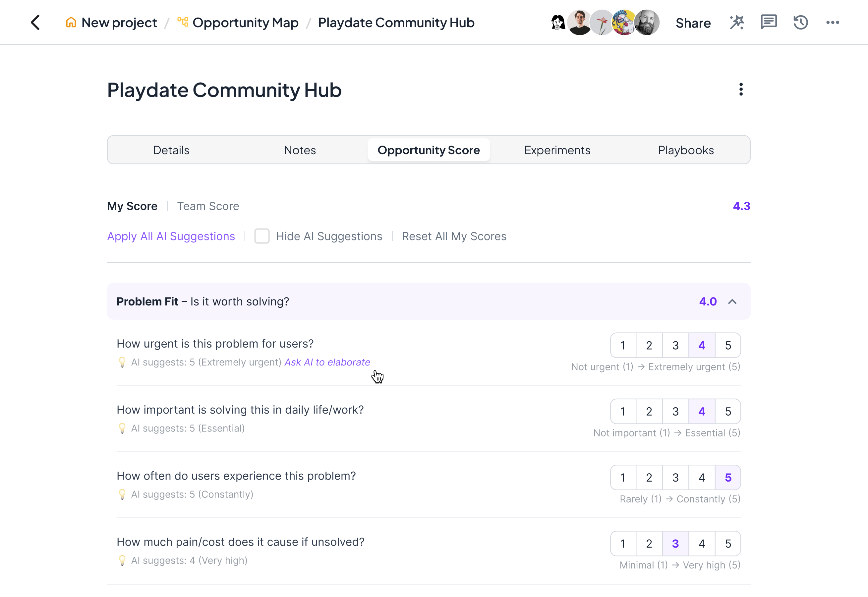The height and width of the screenshot is (597, 868).
Task: Click Ask AI to elaborate link
Action: click(x=327, y=362)
